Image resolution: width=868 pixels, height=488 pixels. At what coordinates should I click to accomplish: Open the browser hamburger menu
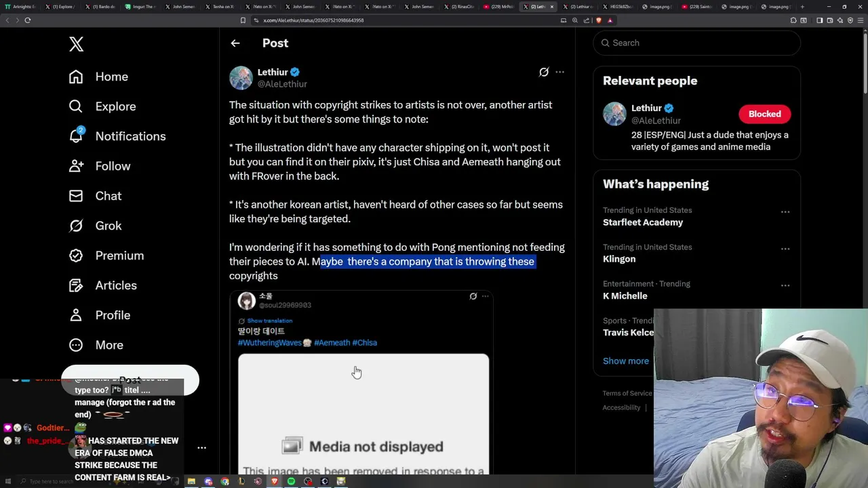tap(860, 20)
